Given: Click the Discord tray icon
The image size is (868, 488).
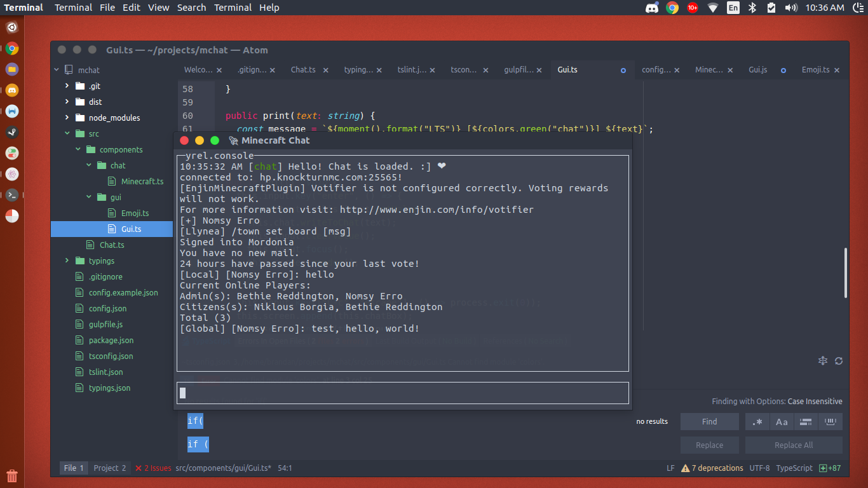Looking at the screenshot, I should tap(652, 8).
